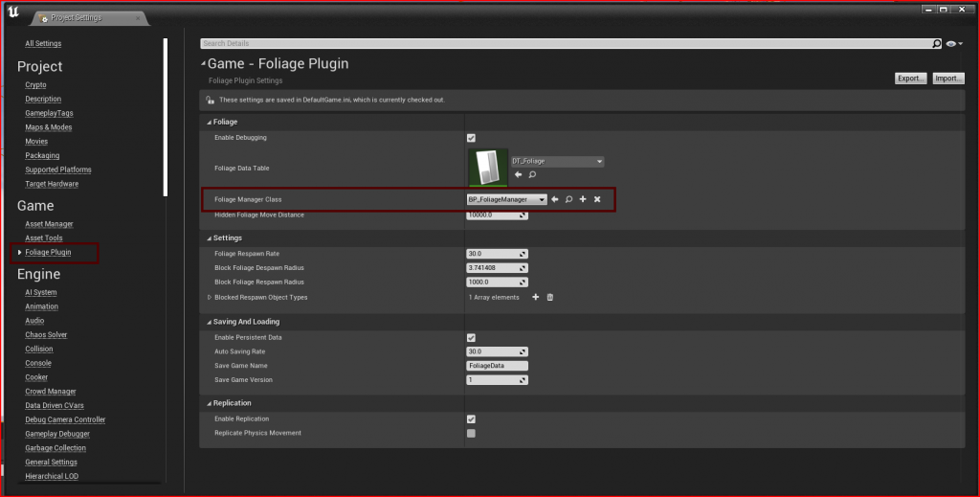Open the BP_FoliageManager class dropdown
980x497 pixels.
[x=507, y=199]
